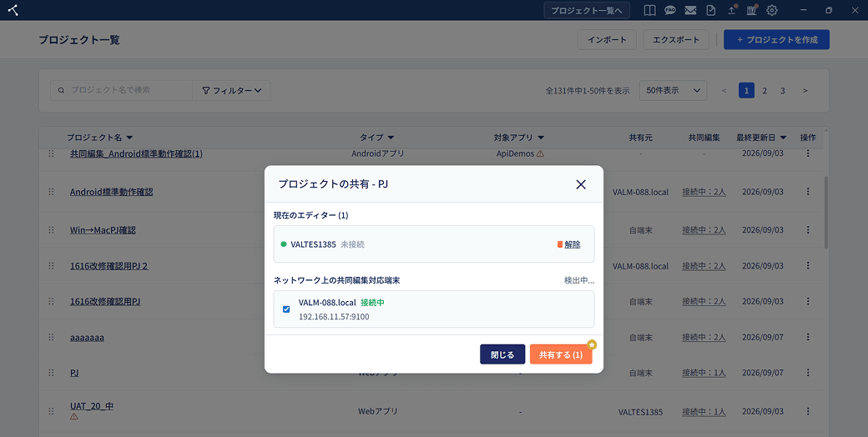This screenshot has width=868, height=437.
Task: Click the upload arrow icon in title bar
Action: point(731,10)
